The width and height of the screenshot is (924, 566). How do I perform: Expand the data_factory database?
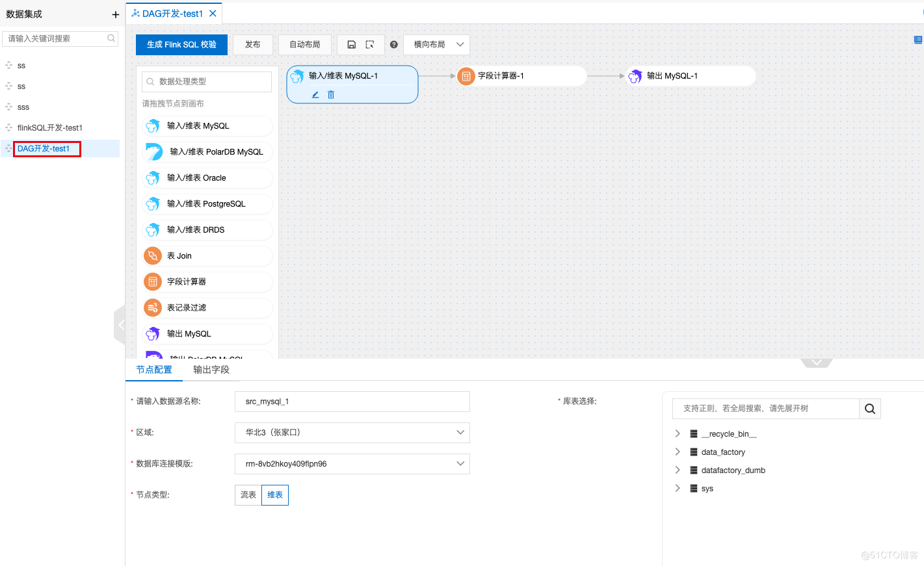pos(678,452)
